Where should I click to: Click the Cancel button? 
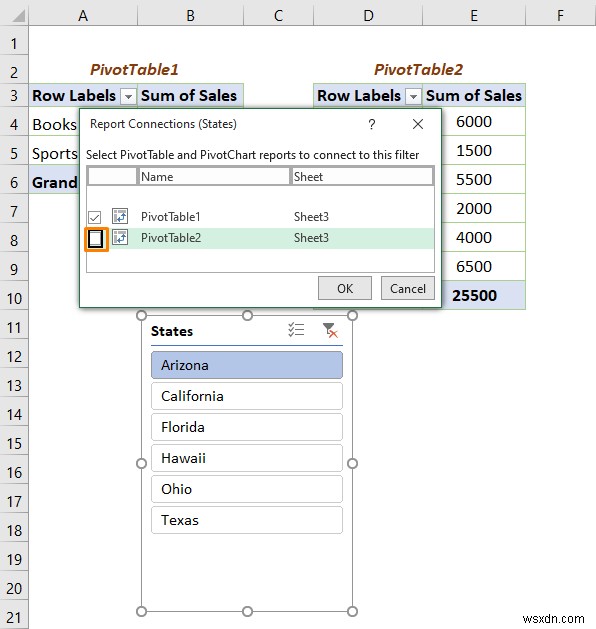pos(407,288)
